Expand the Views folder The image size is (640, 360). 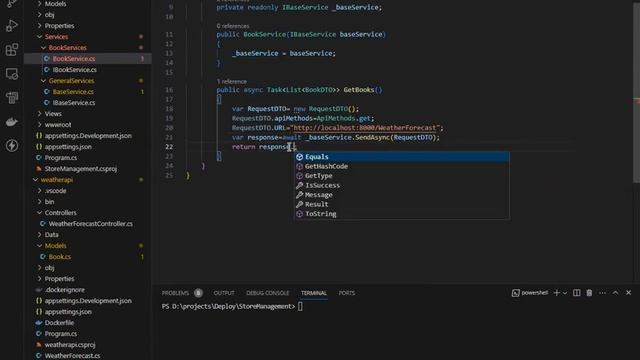coord(88,113)
